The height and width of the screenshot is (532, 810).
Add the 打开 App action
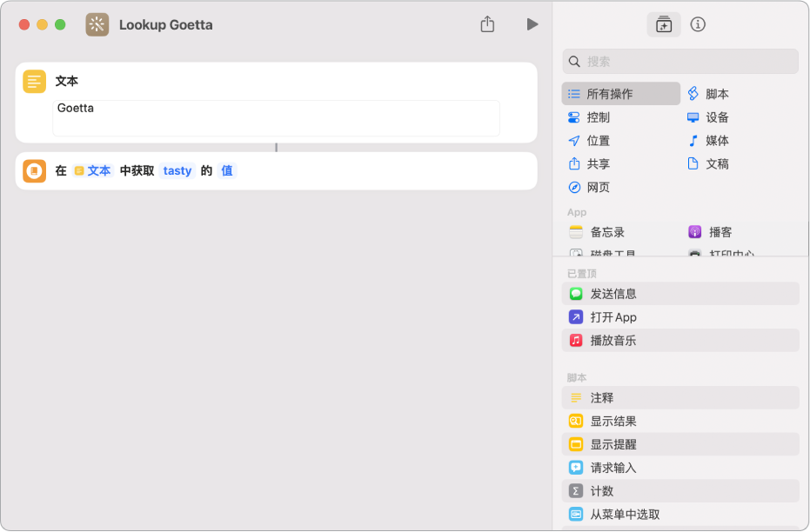pos(680,316)
